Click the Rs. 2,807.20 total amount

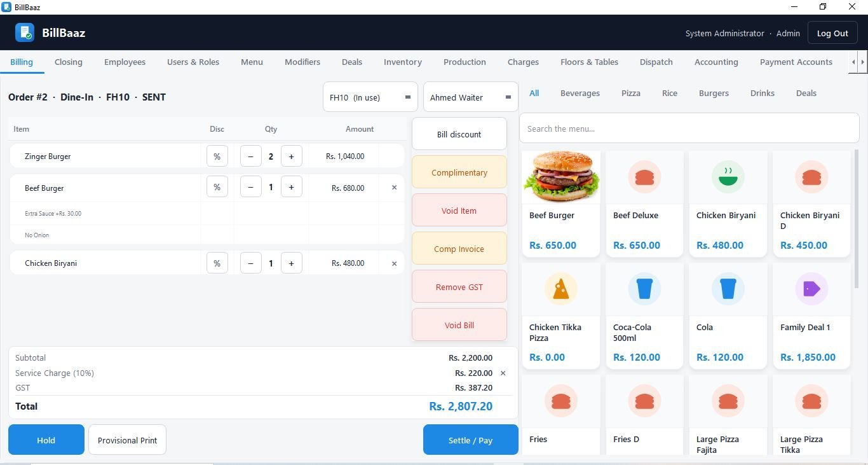(461, 406)
